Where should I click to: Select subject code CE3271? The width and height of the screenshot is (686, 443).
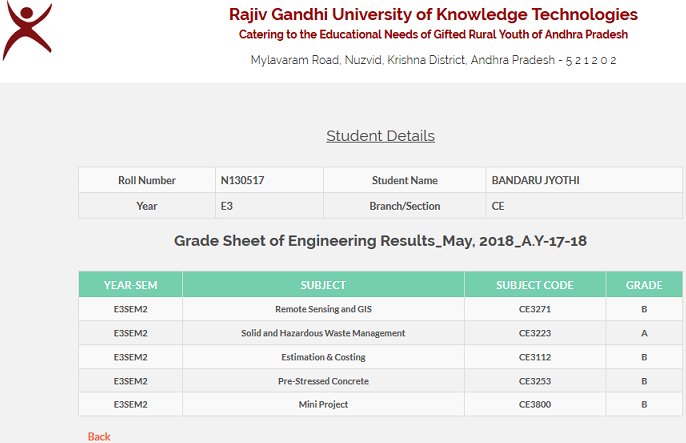pos(535,309)
